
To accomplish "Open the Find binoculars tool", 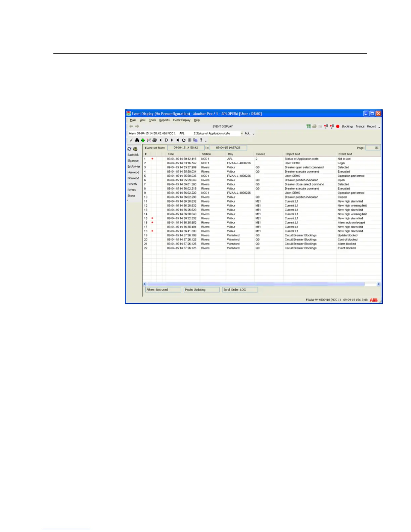I will (137, 140).
